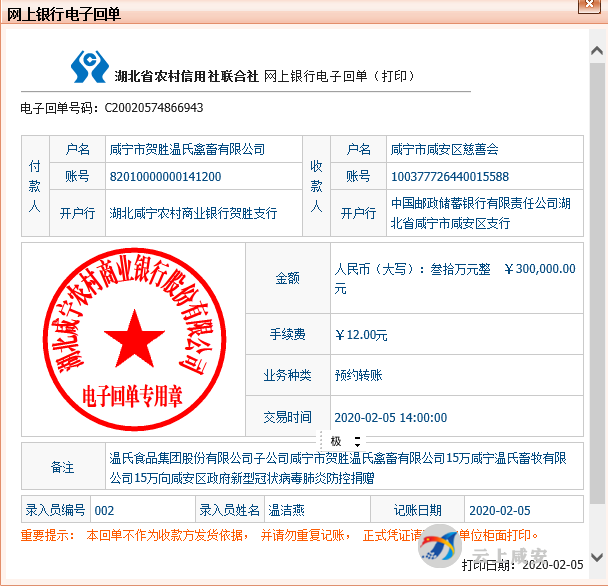Open the 极 input method indicator
This screenshot has height=588, width=608.
click(336, 441)
